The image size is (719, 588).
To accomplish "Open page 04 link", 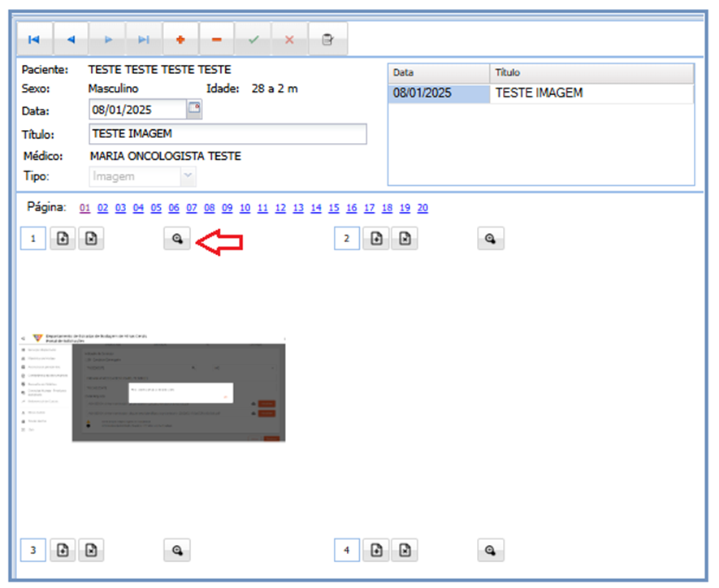I will (138, 208).
